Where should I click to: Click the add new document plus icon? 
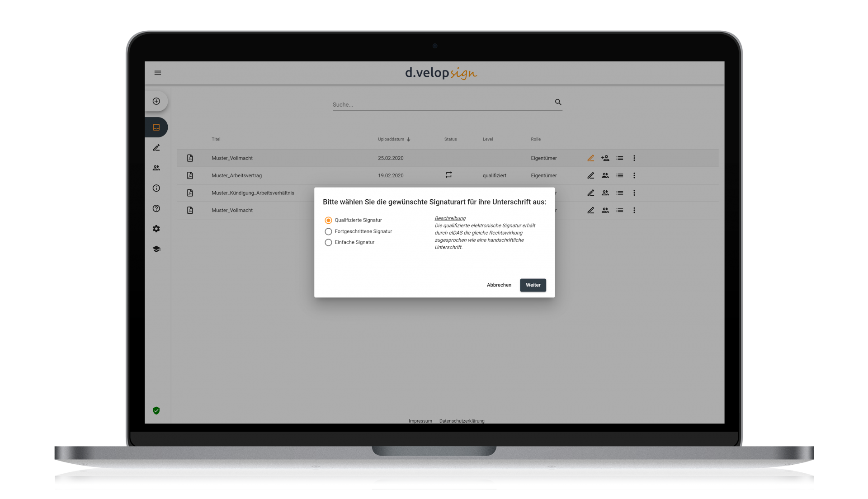pos(156,101)
